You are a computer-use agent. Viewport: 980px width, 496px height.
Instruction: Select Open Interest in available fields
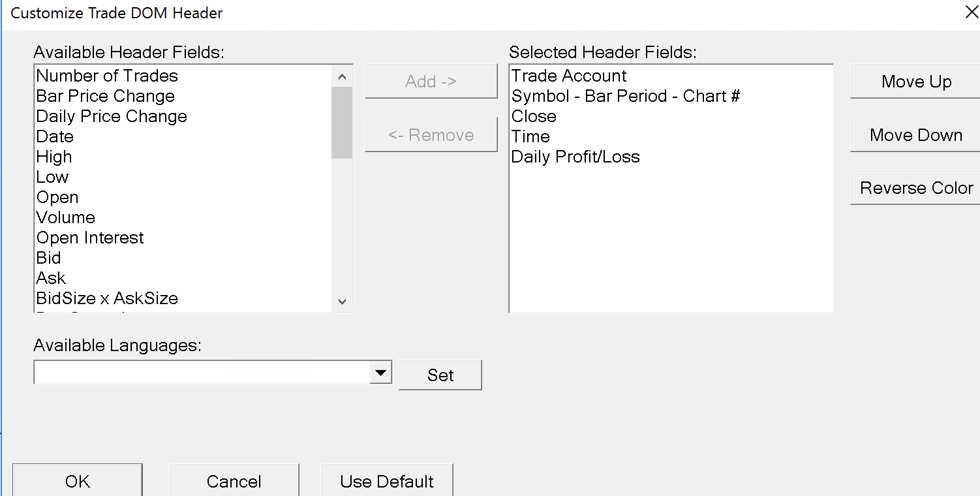[x=90, y=238]
